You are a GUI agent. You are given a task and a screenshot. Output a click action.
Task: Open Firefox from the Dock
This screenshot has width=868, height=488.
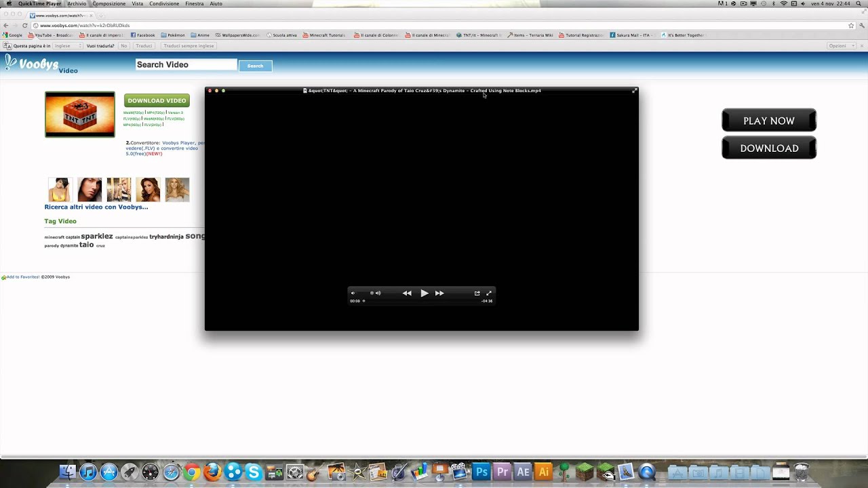coord(212,472)
